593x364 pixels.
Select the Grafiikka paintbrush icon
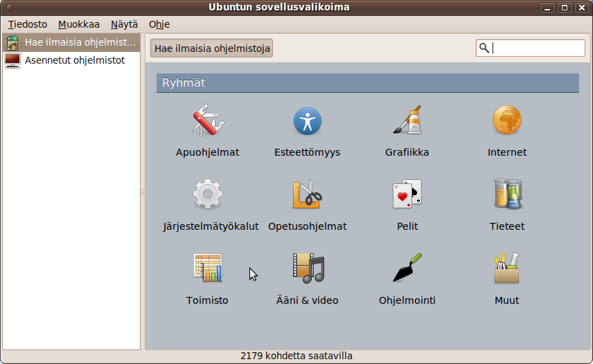407,121
